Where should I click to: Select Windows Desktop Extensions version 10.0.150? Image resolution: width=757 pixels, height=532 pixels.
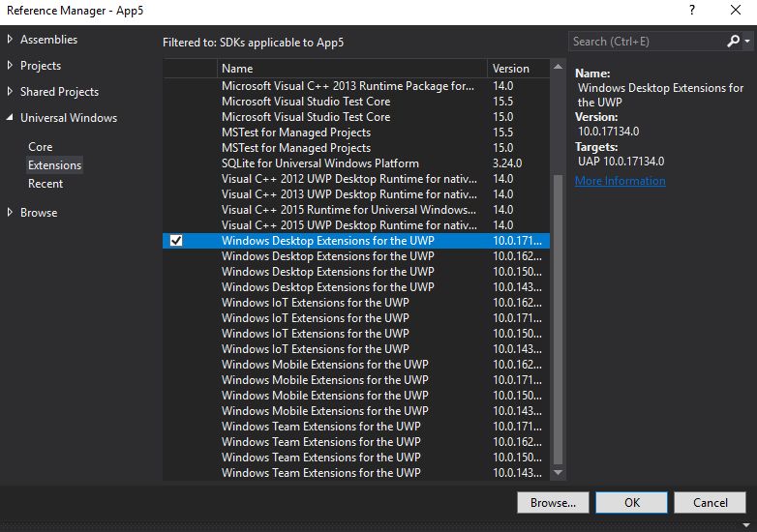pyautogui.click(x=356, y=272)
